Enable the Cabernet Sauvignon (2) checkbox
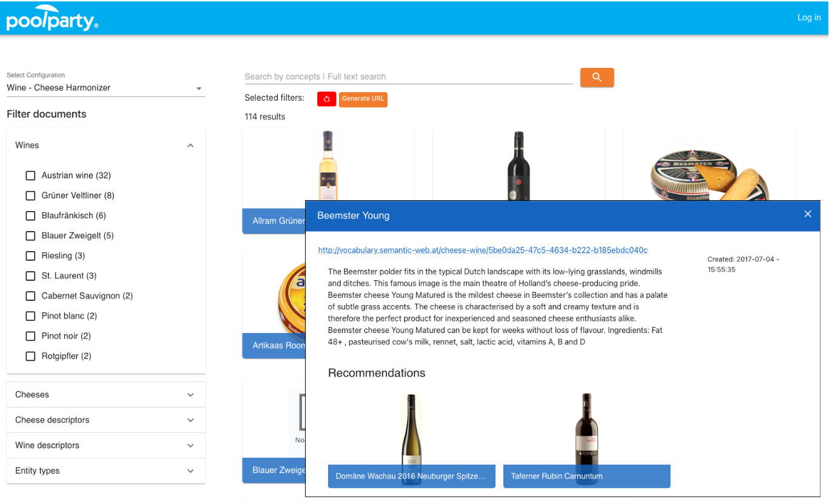 [x=30, y=295]
